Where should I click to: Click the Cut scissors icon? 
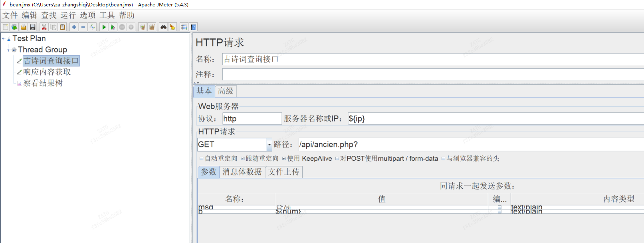(x=44, y=27)
